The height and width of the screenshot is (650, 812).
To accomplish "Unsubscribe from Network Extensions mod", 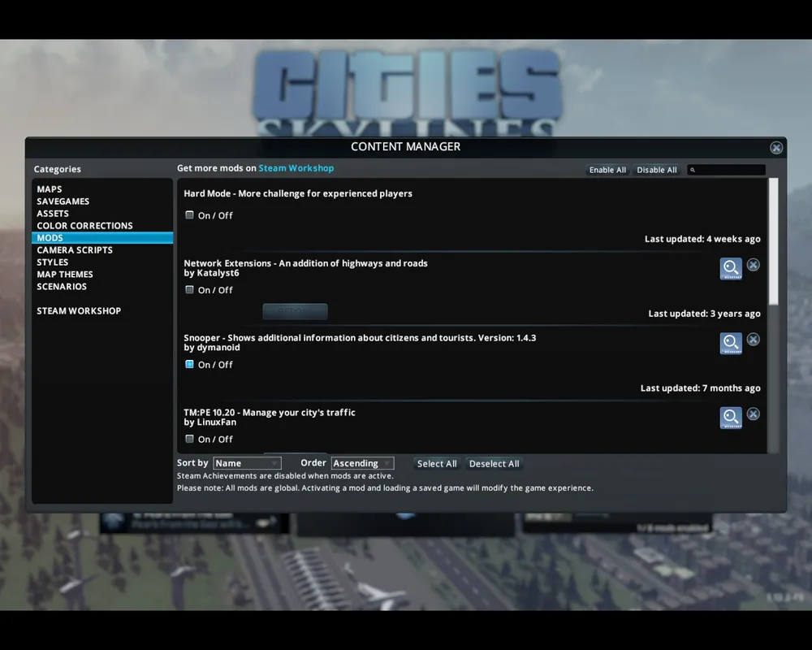I will coord(754,265).
